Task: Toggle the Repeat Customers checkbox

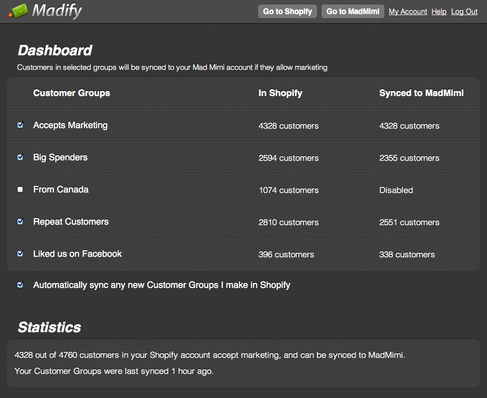Action: (x=20, y=221)
